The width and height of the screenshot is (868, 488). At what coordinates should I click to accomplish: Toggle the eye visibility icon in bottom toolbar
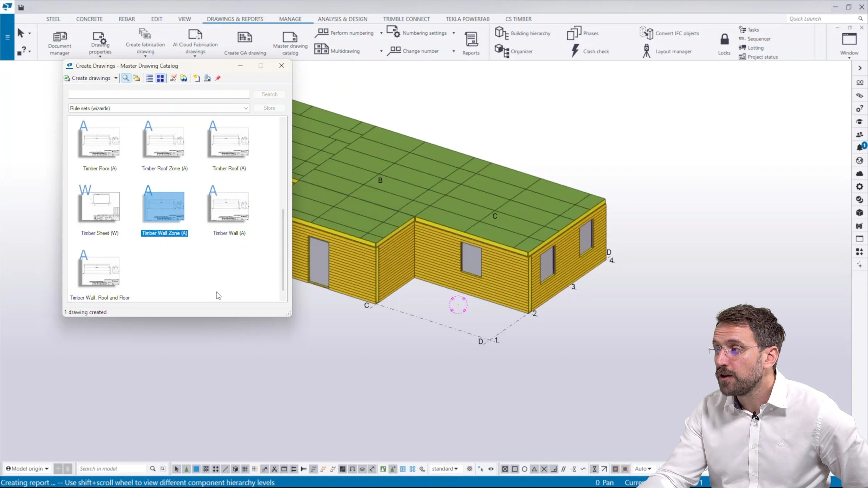[x=491, y=469]
